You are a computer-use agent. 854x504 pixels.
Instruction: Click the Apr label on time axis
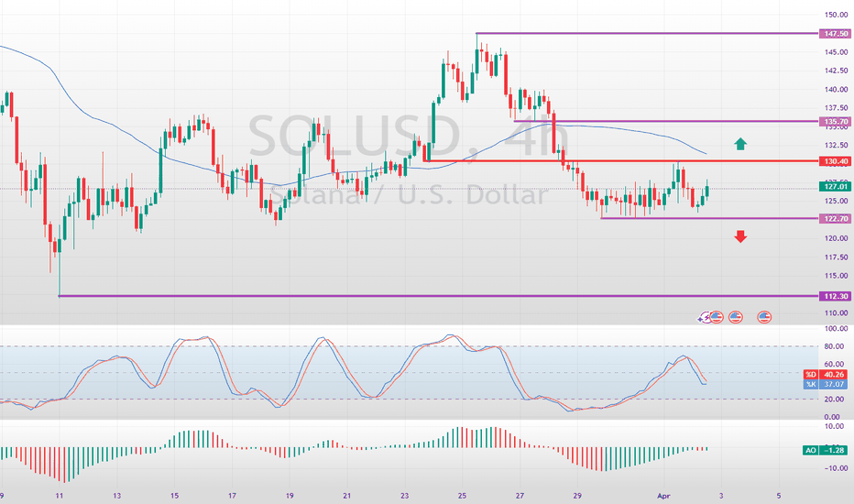pyautogui.click(x=663, y=495)
